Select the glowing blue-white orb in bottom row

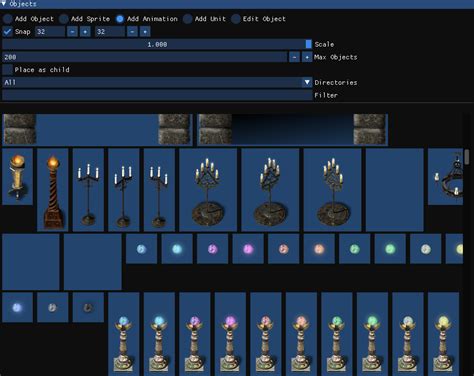(x=18, y=307)
